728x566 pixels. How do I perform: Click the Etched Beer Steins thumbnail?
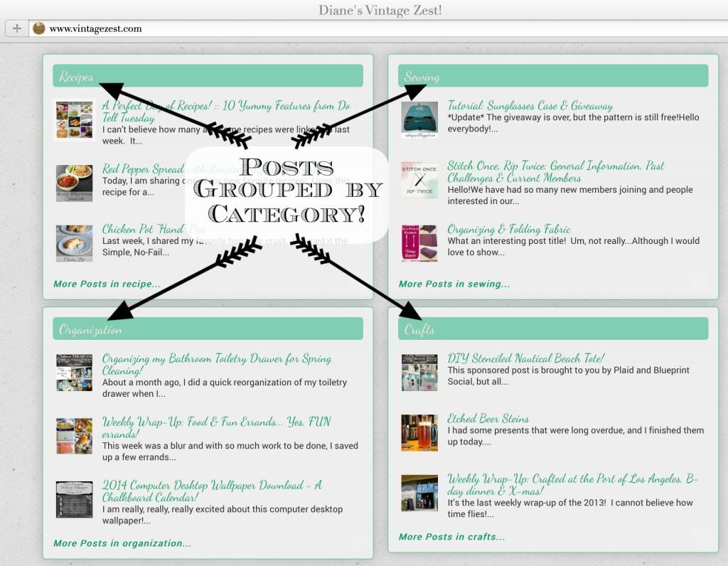[419, 433]
